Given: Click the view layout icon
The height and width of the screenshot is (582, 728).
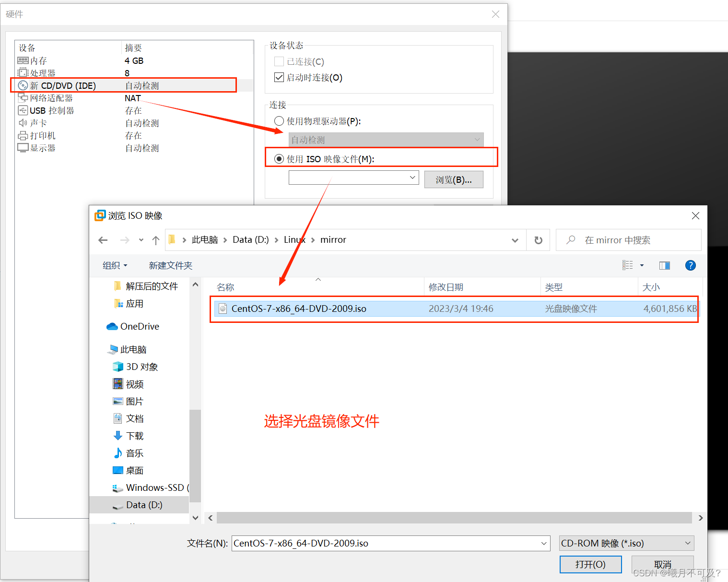Looking at the screenshot, I should click(x=628, y=265).
